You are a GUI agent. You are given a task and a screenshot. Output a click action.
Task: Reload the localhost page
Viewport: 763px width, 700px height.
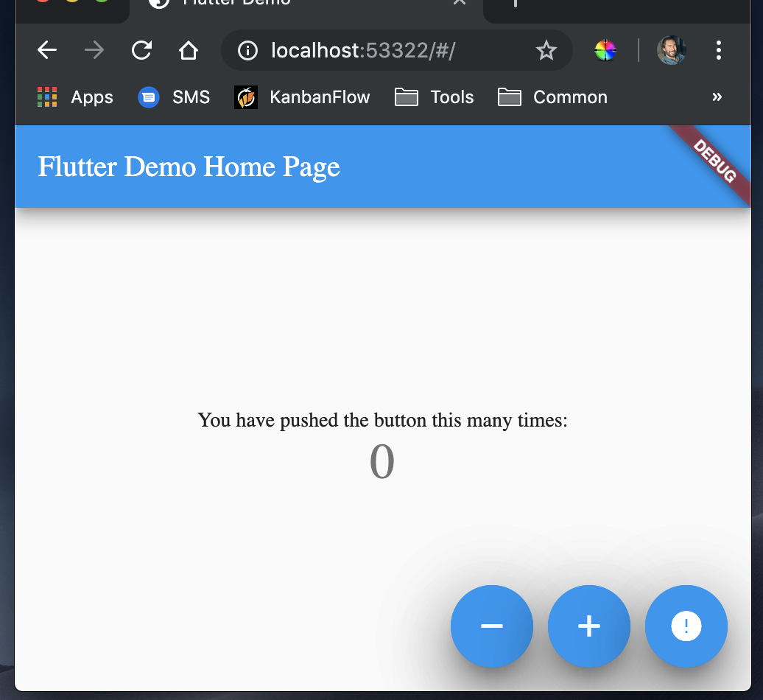[141, 50]
